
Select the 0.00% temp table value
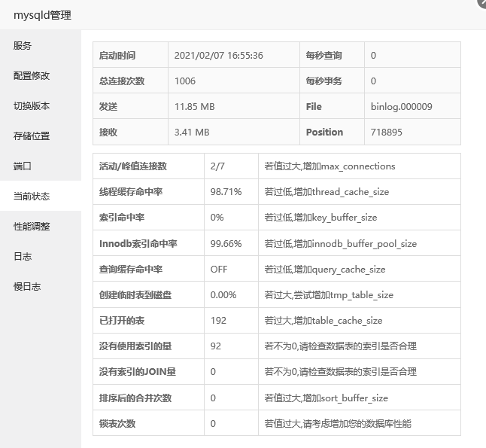coord(223,294)
